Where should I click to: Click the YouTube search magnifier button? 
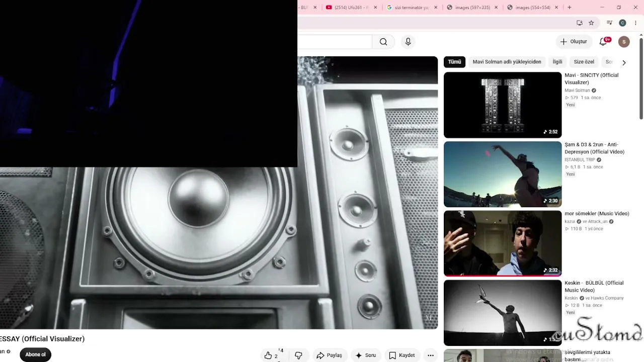pos(383,42)
